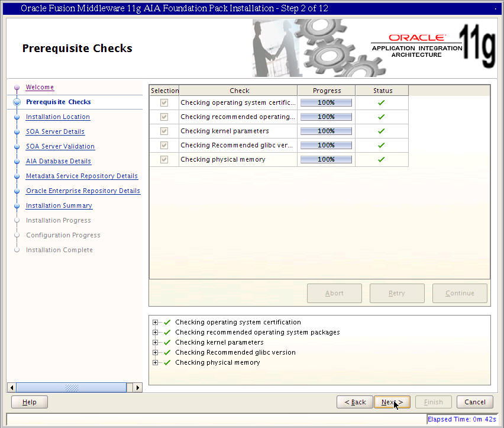Click Next to continue installation
Image resolution: width=504 pixels, height=428 pixels.
[x=392, y=402]
